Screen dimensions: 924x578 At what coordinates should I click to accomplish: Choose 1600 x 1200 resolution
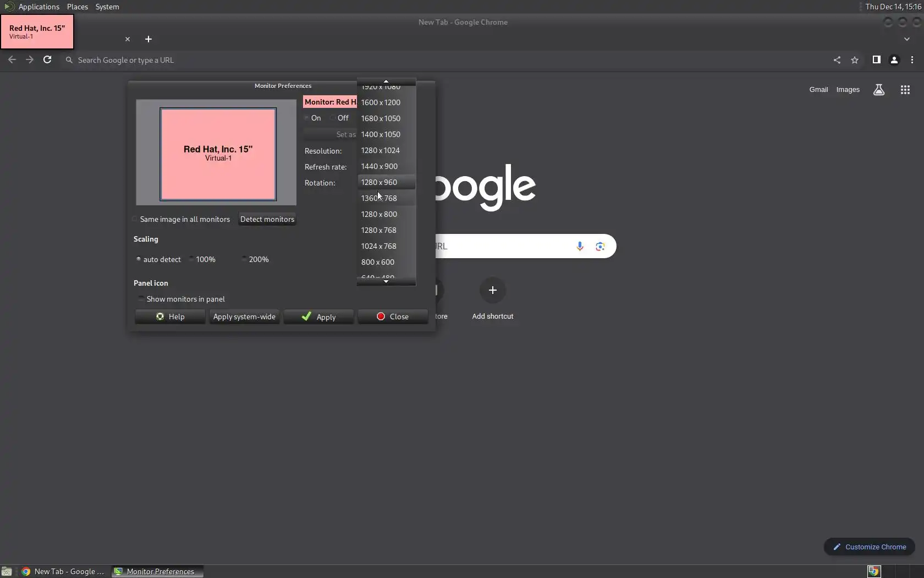386,102
